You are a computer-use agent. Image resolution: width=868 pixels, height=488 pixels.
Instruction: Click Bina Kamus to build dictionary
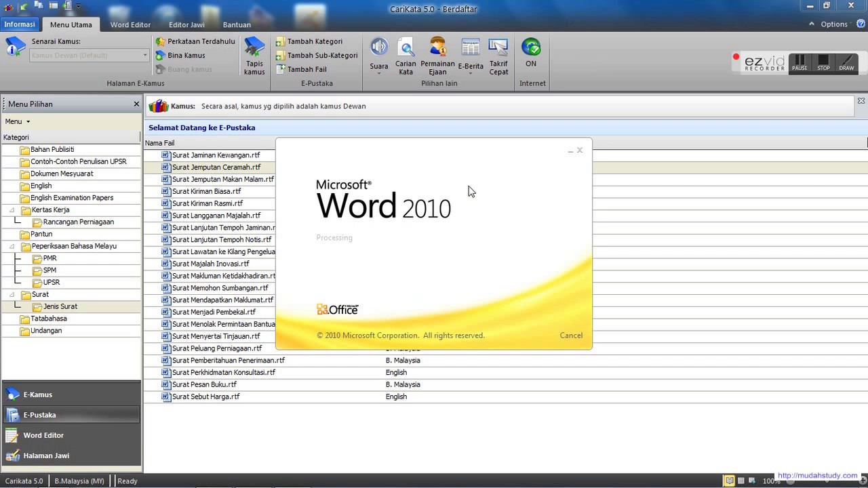click(x=180, y=56)
